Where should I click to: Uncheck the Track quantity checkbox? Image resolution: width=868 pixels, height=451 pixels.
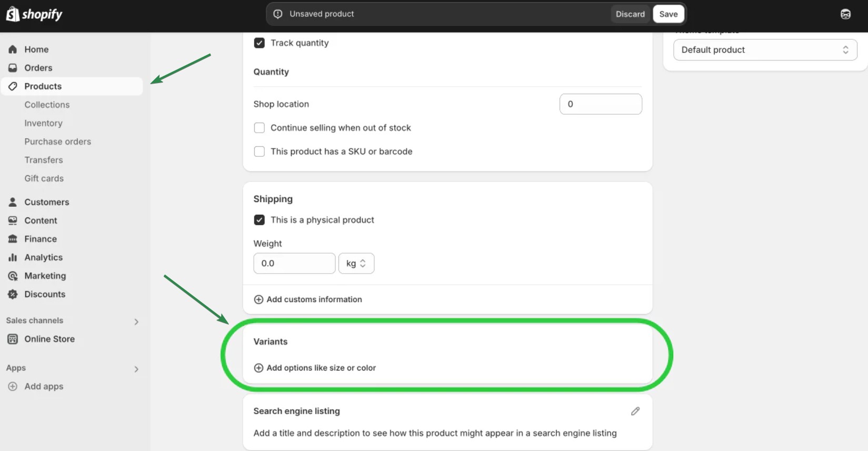259,43
